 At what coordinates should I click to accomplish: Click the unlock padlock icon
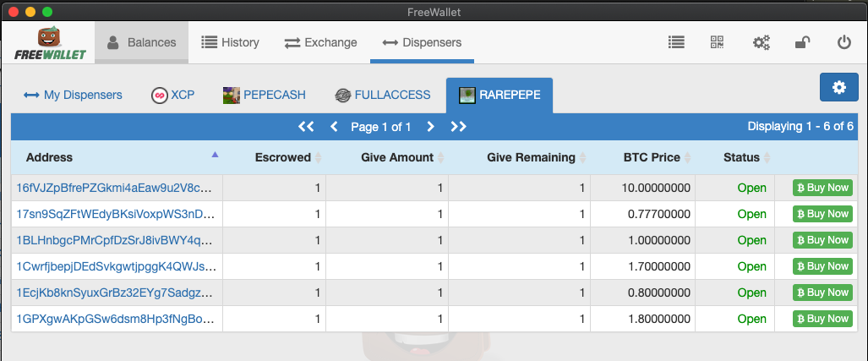coord(803,42)
